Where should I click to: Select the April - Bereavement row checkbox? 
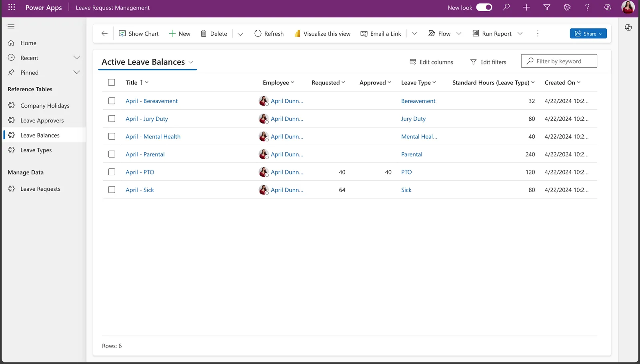tap(112, 101)
